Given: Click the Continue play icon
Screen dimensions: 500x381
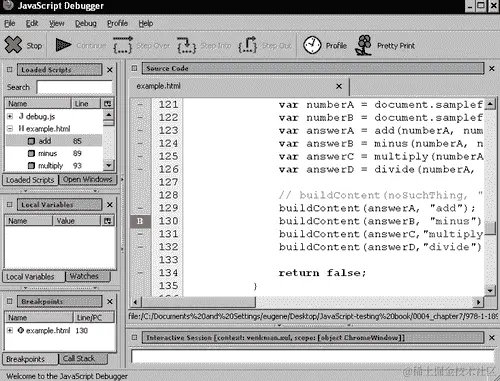Looking at the screenshot, I should point(63,45).
